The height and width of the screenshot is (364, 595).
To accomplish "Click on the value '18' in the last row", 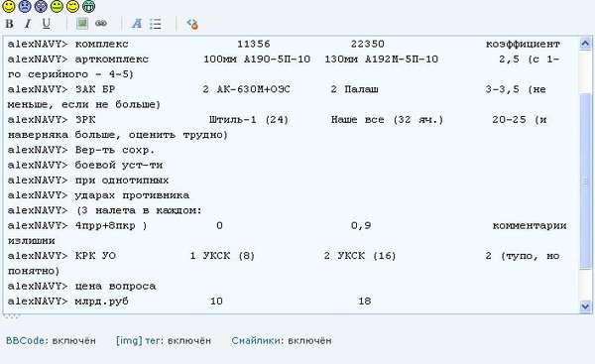I will pos(364,302).
